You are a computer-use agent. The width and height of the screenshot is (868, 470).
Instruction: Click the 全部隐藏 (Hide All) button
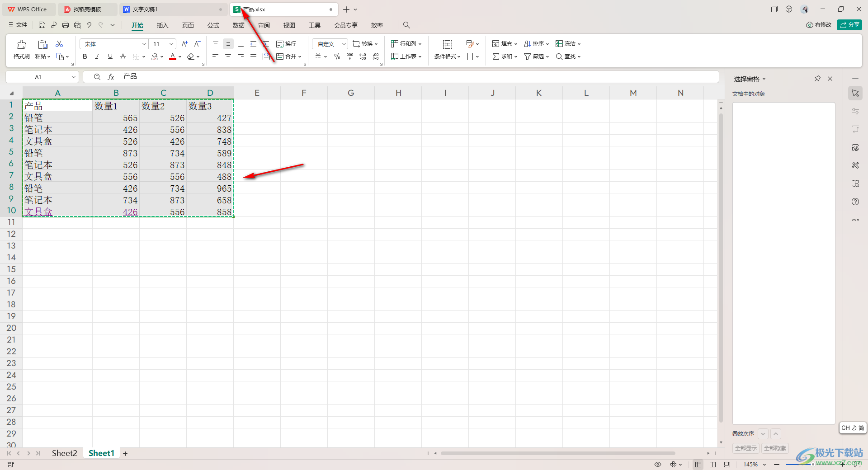(775, 448)
